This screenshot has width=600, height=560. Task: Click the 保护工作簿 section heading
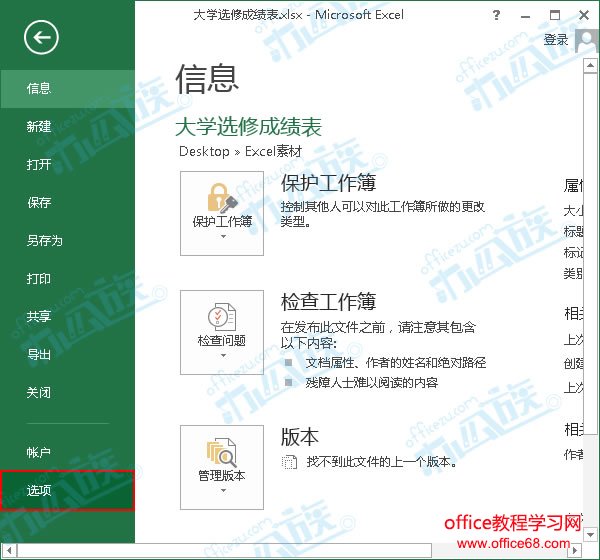click(329, 183)
